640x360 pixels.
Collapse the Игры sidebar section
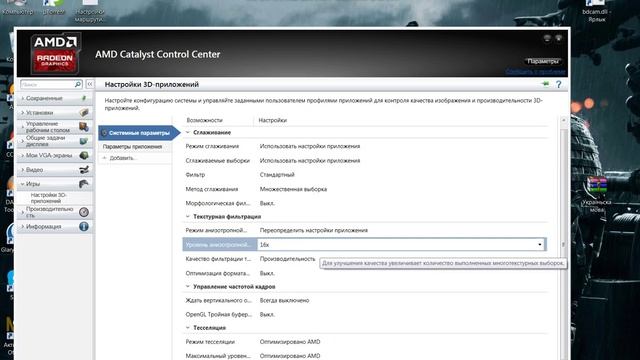tap(23, 184)
